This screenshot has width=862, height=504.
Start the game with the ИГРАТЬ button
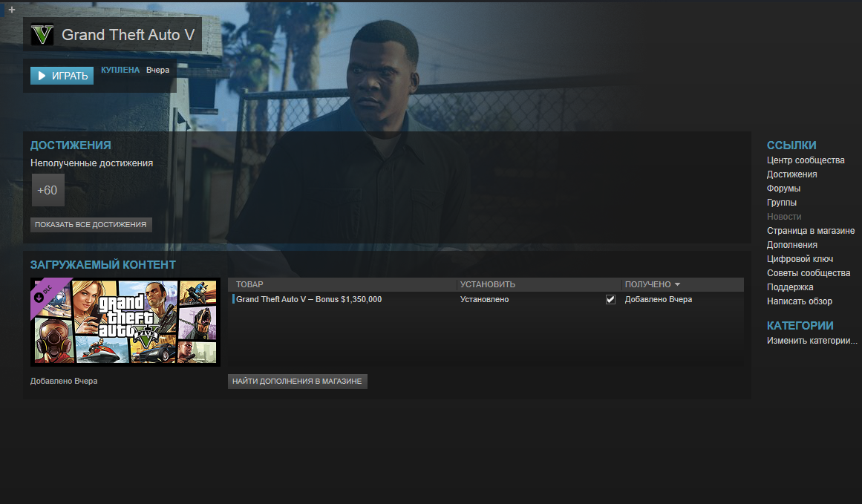62,76
